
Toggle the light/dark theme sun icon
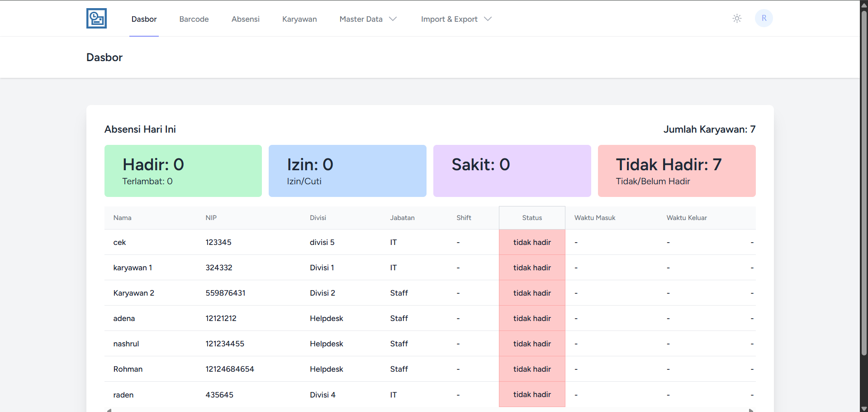737,19
